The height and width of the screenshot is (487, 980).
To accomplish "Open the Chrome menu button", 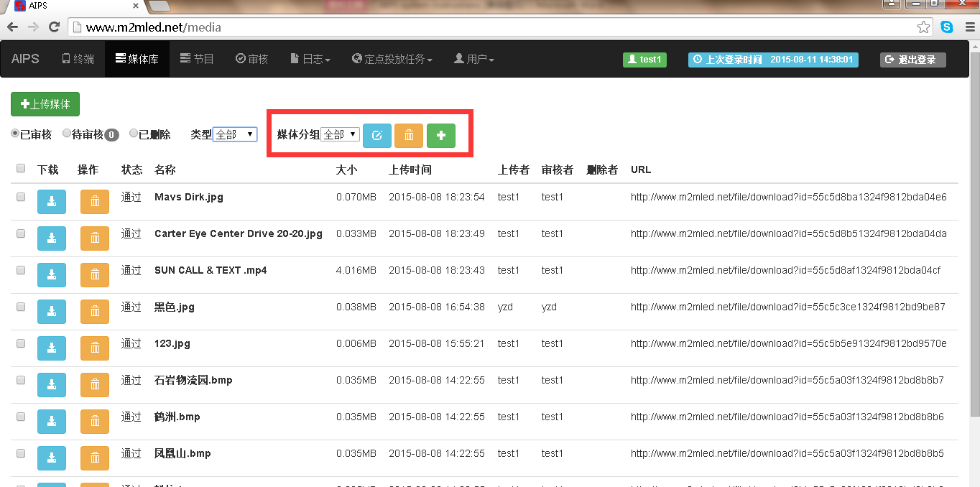I will point(970,27).
